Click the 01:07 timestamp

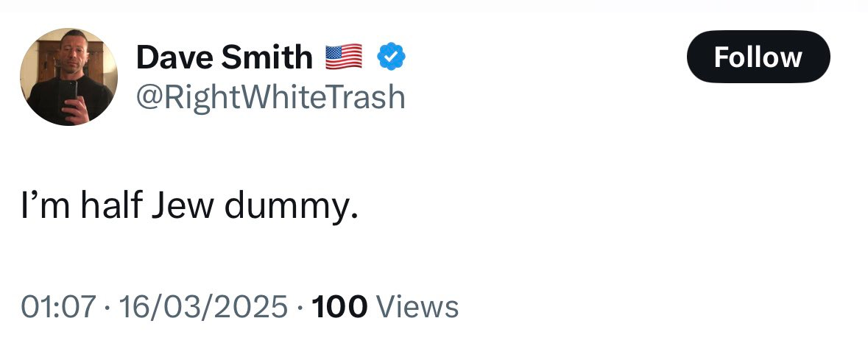pos(58,306)
